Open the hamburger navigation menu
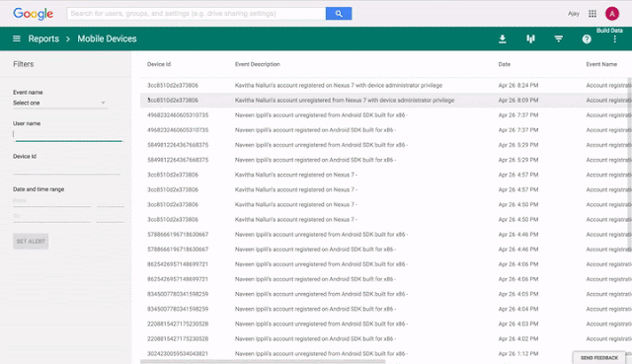The image size is (632, 364). [17, 38]
